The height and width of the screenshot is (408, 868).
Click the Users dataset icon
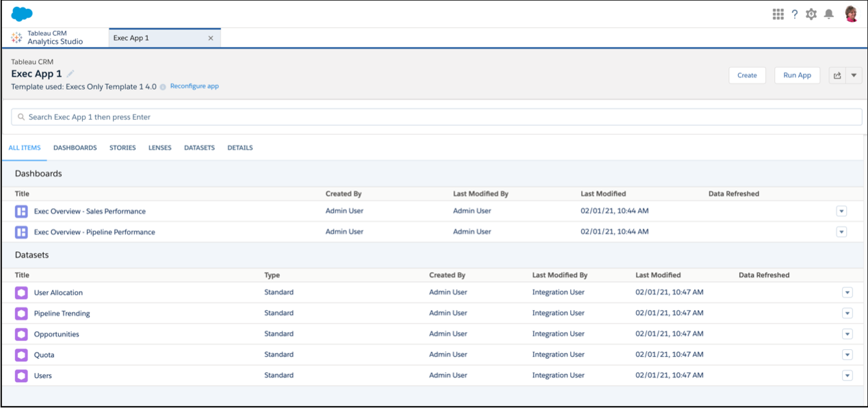coord(21,376)
